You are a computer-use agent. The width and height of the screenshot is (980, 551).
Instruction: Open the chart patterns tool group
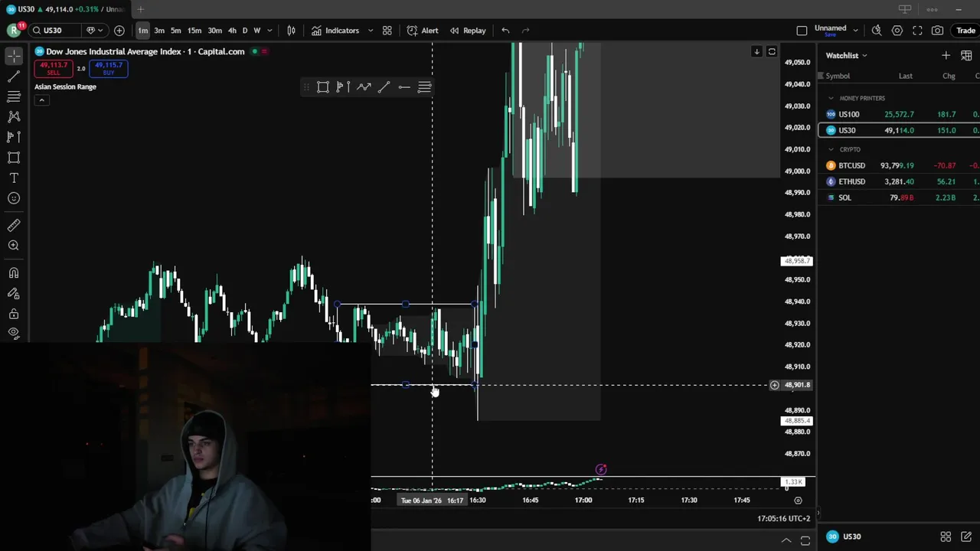coord(14,116)
